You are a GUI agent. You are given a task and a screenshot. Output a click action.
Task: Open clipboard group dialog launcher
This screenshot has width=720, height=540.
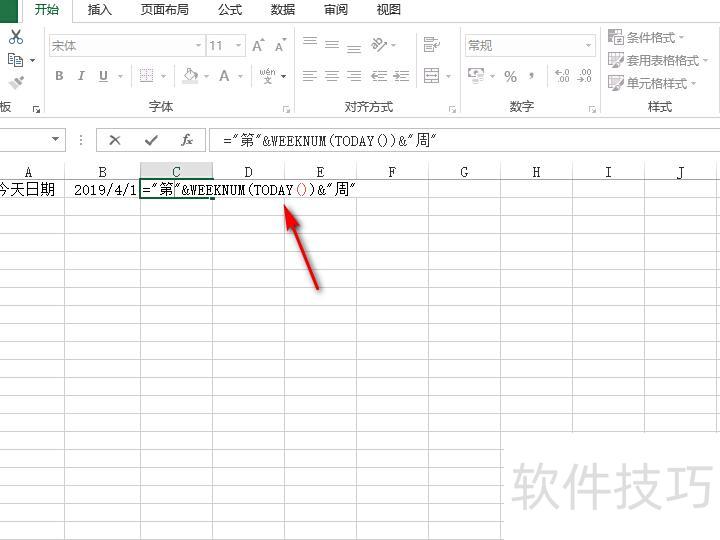coord(36,109)
